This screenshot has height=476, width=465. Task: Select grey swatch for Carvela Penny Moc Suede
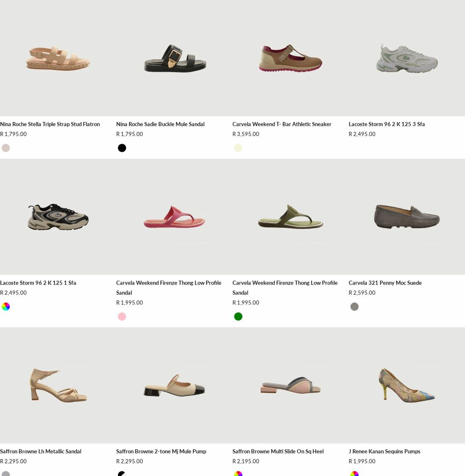pos(355,307)
